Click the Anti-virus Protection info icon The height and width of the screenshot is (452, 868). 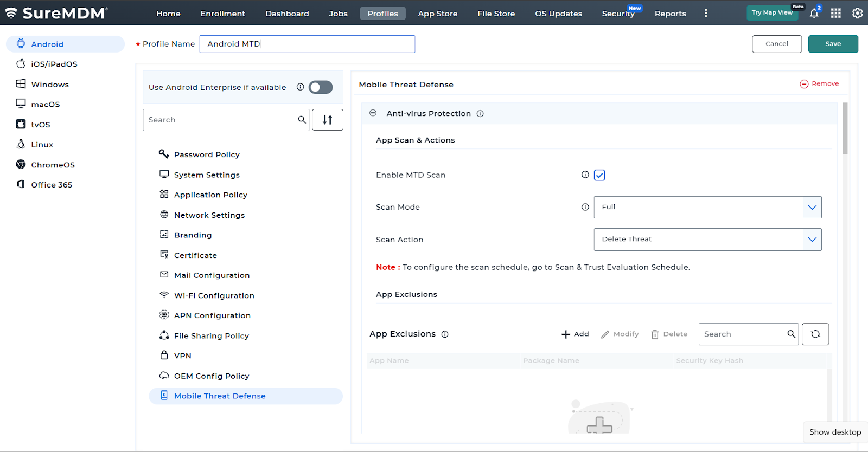pyautogui.click(x=480, y=114)
